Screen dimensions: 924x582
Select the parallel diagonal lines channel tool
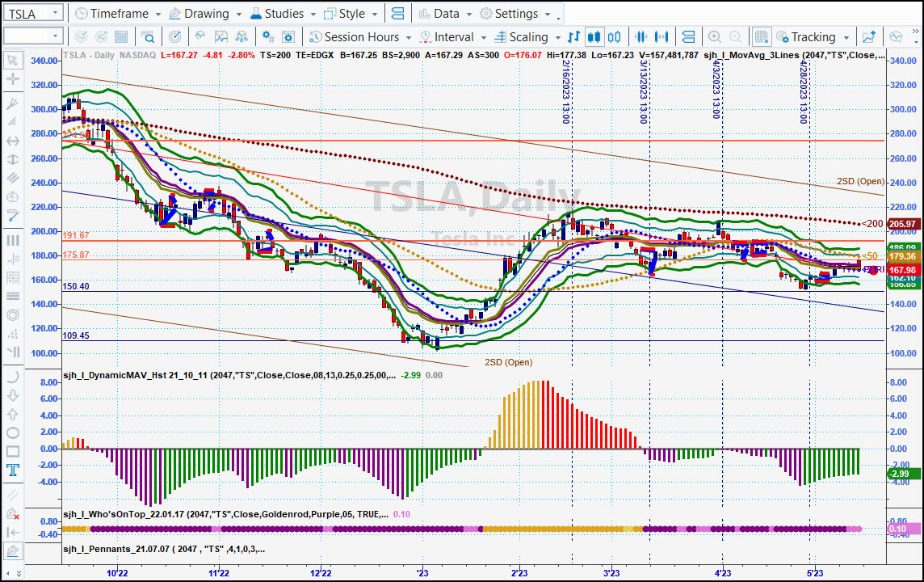coord(12,178)
